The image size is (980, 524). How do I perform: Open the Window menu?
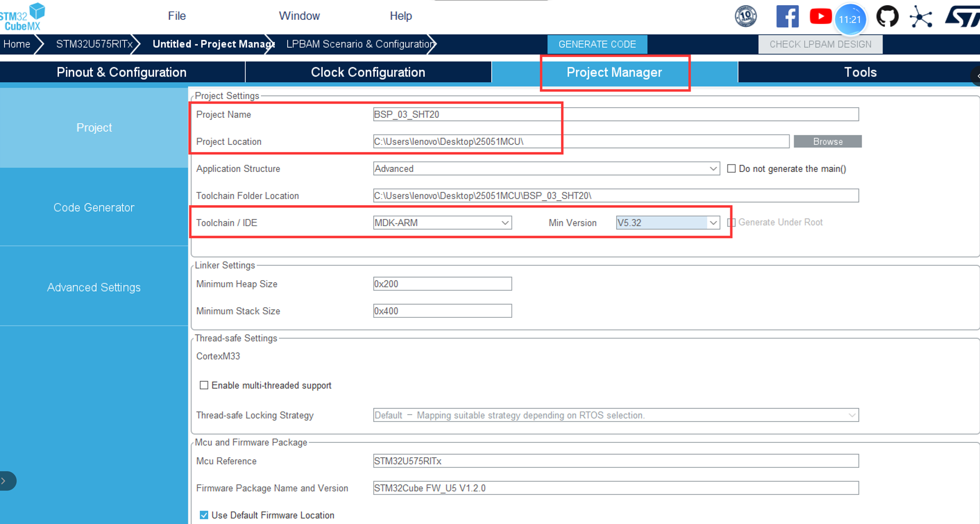pos(299,16)
